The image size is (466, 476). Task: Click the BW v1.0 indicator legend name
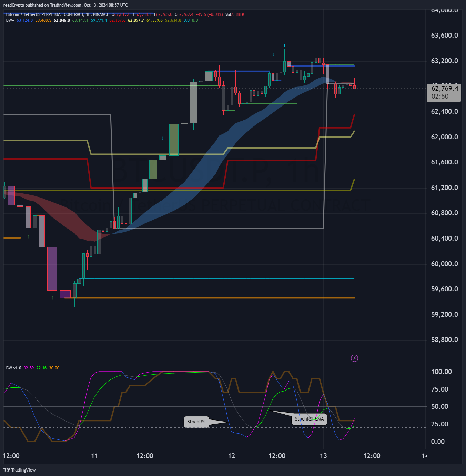click(14, 368)
